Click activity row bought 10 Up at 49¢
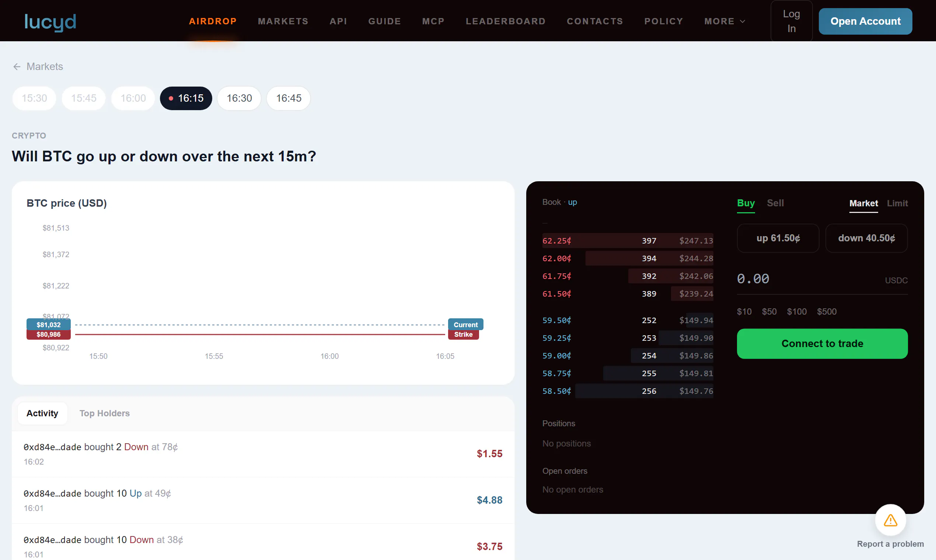 click(263, 500)
